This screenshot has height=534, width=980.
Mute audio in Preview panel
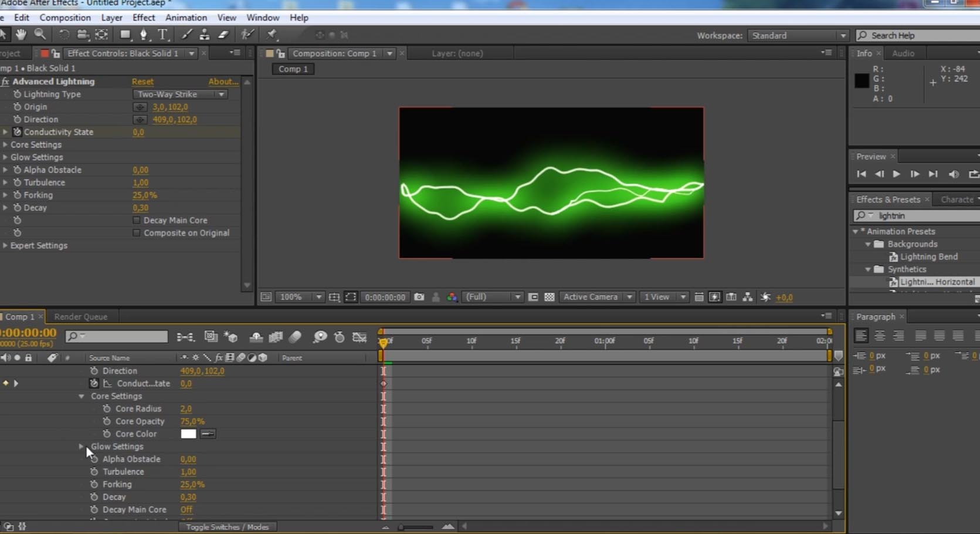[954, 174]
